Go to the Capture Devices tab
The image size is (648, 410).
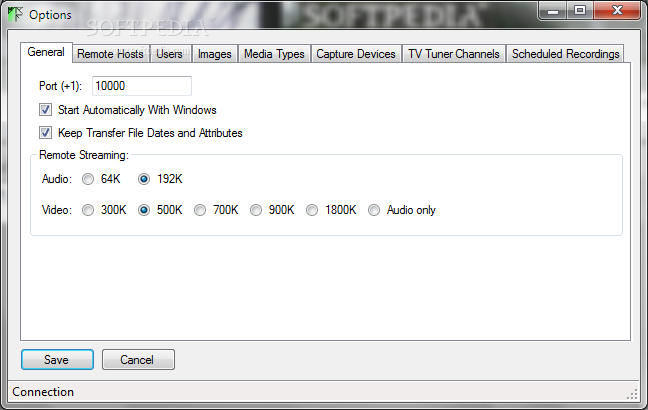click(356, 54)
